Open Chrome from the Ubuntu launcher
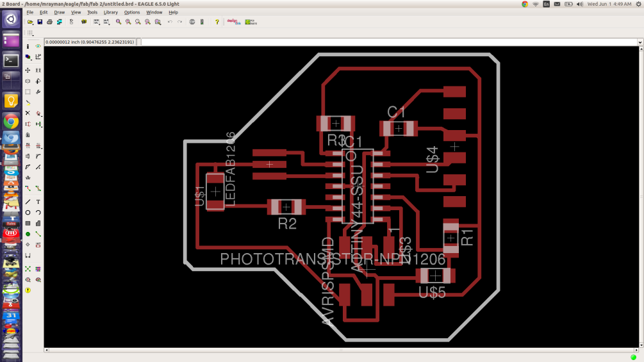The height and width of the screenshot is (362, 644). point(11,122)
